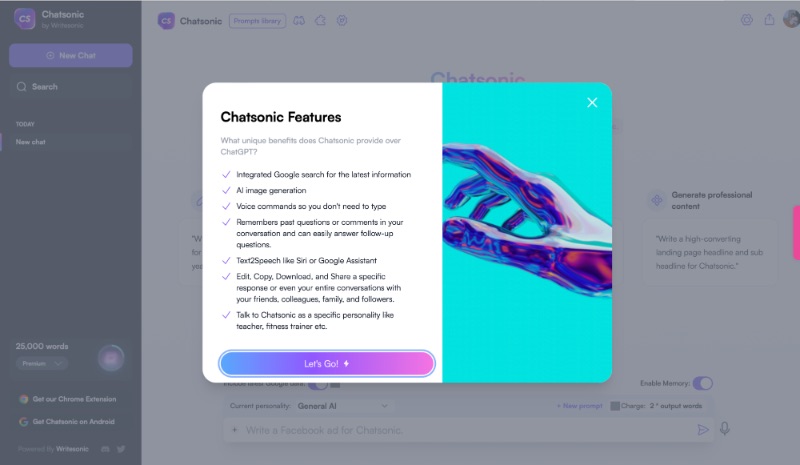Click the Discord icon in sidebar footer

(x=105, y=449)
